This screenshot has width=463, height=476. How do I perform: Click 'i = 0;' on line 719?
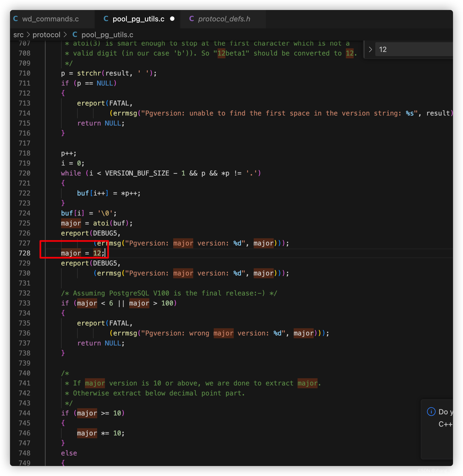point(72,163)
